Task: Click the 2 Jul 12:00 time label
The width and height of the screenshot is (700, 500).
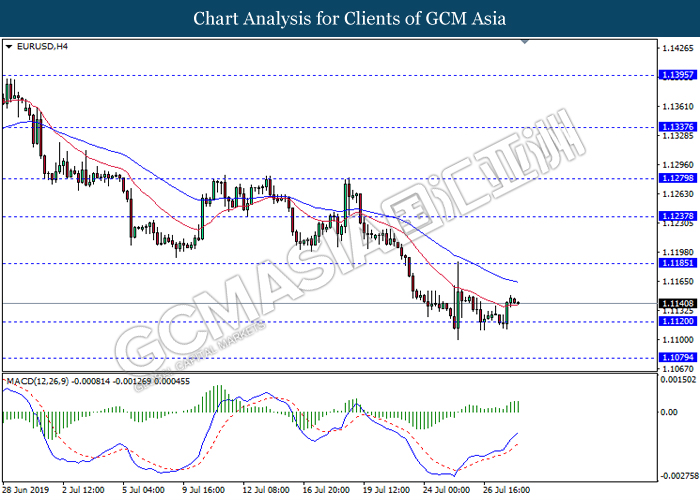Action: tap(83, 490)
